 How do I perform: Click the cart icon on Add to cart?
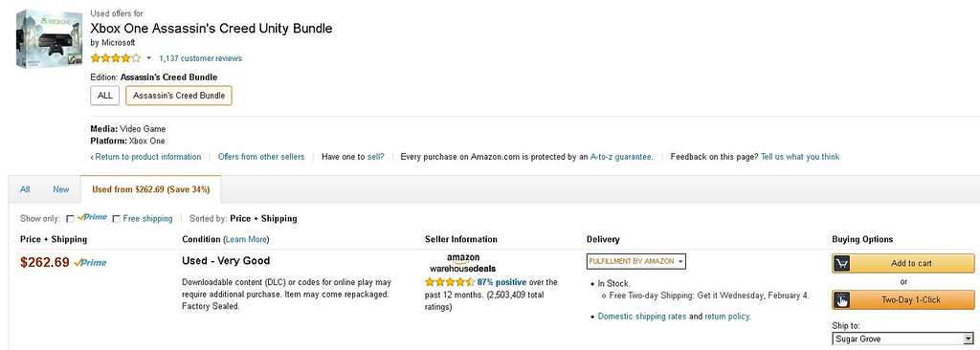pyautogui.click(x=842, y=264)
